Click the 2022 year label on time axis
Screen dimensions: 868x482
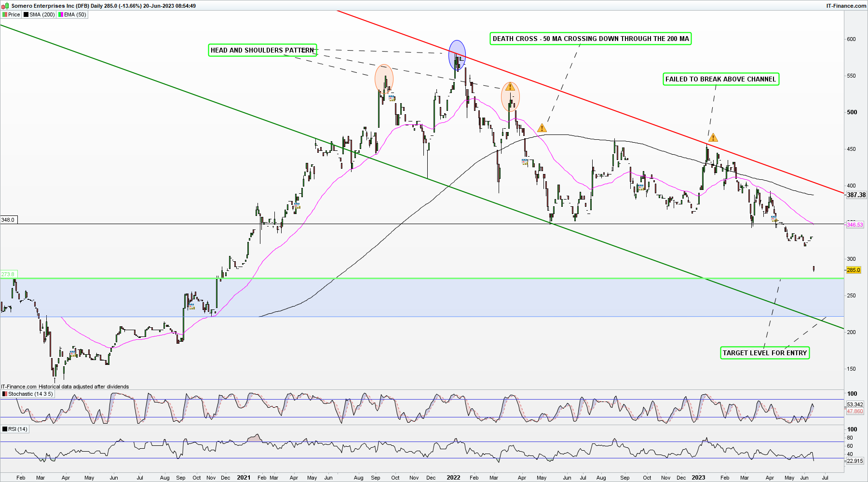453,478
